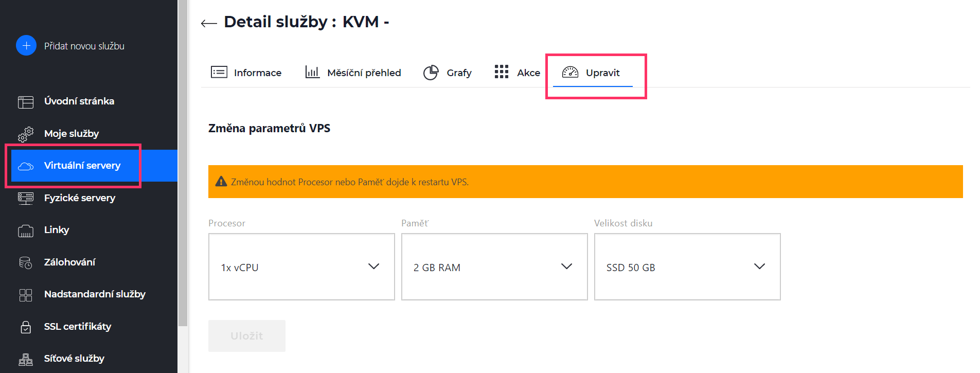Switch to the Akce tab
Screen dimensions: 980x373
pos(517,73)
